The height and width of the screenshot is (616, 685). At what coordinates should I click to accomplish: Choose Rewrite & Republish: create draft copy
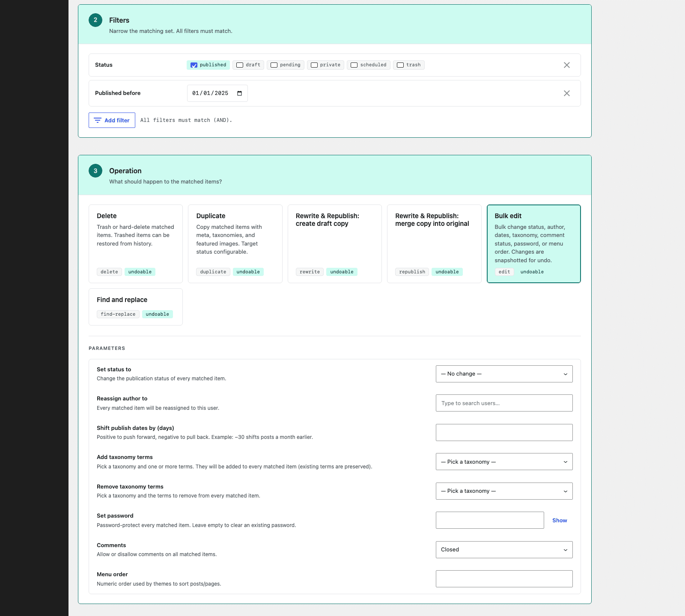pos(335,244)
